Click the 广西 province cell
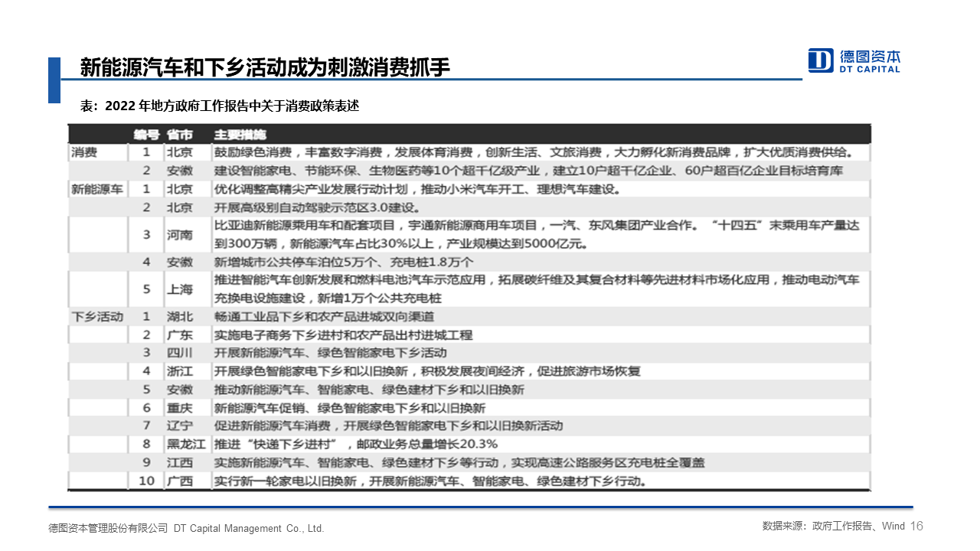This screenshot has width=980, height=551. [x=179, y=481]
